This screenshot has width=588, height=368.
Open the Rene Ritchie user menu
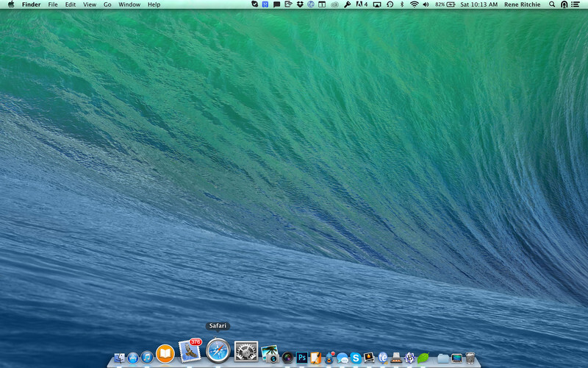click(523, 4)
